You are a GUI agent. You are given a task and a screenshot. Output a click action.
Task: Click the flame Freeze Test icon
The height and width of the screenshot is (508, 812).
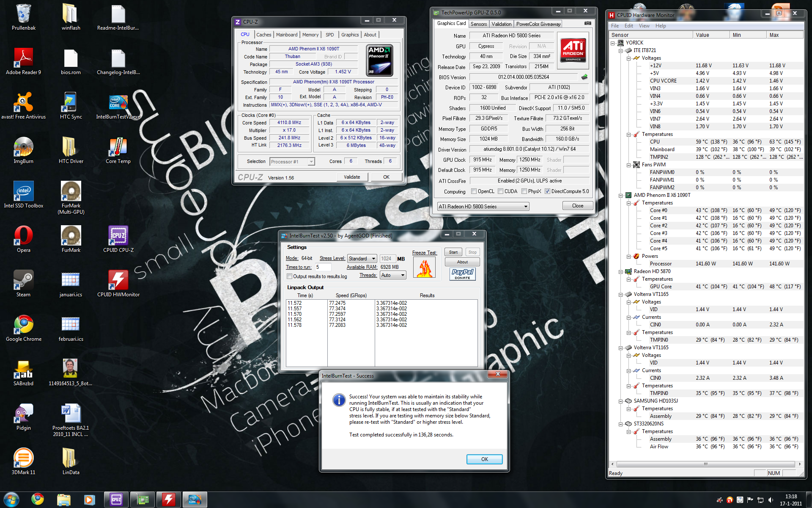[x=424, y=268]
